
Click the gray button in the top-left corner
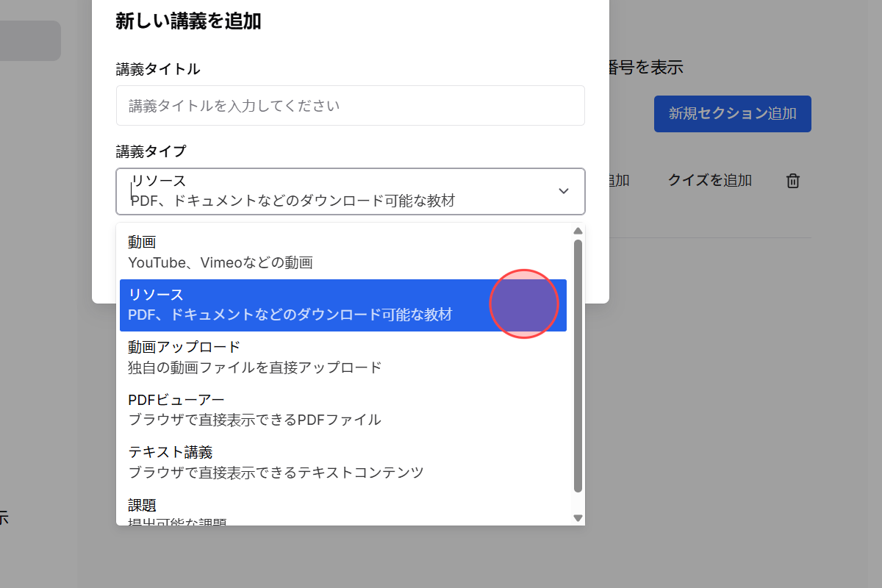(x=30, y=40)
